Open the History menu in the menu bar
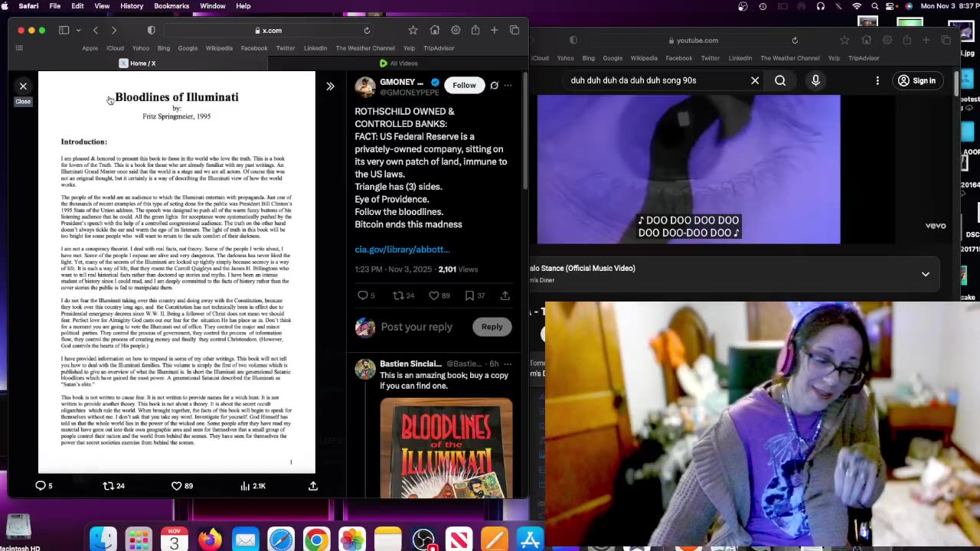 pyautogui.click(x=132, y=6)
